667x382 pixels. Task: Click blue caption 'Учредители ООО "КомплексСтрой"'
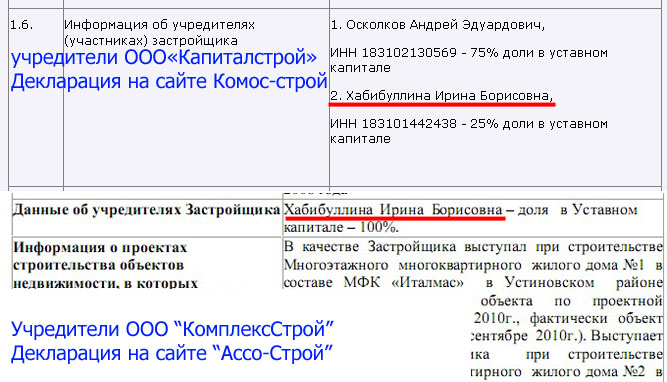(x=172, y=329)
